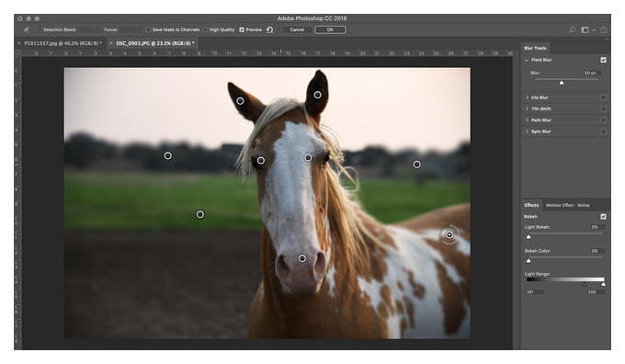The height and width of the screenshot is (364, 625).
Task: Click the share/export icon at top right
Action: pos(604,29)
